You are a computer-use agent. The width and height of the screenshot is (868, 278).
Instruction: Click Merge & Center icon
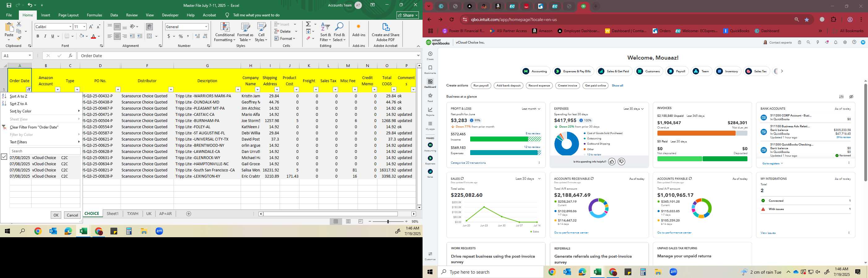coord(149,36)
